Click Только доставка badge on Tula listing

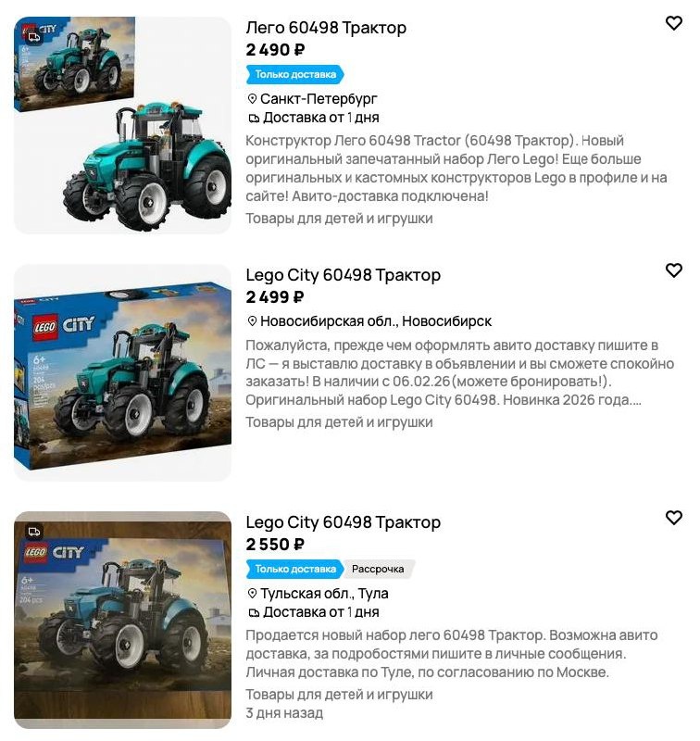coord(294,569)
